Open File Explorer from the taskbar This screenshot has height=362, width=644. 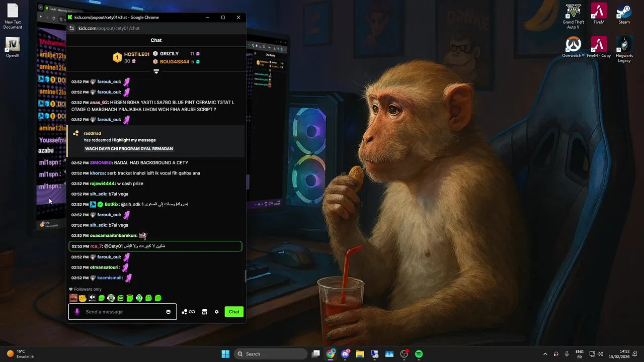(360, 354)
